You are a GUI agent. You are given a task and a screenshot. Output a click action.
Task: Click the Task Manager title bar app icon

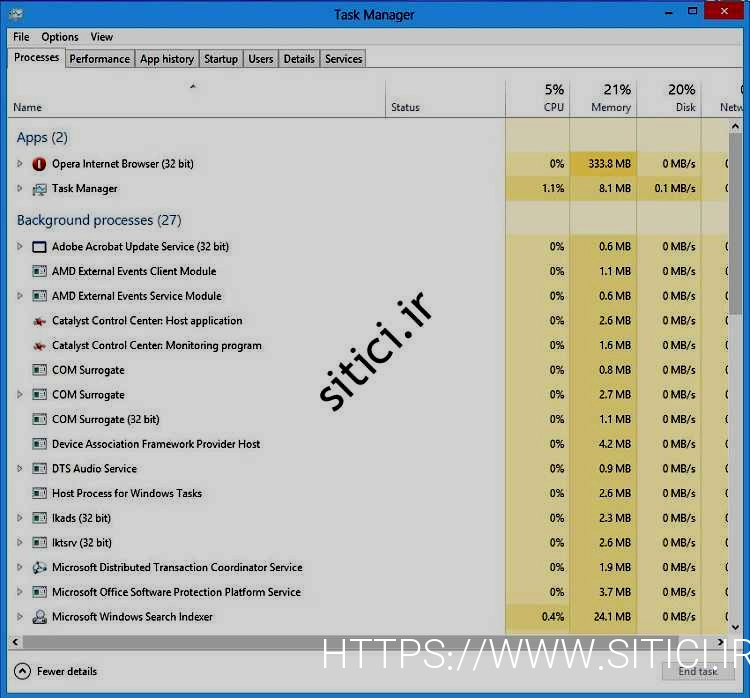(16, 14)
